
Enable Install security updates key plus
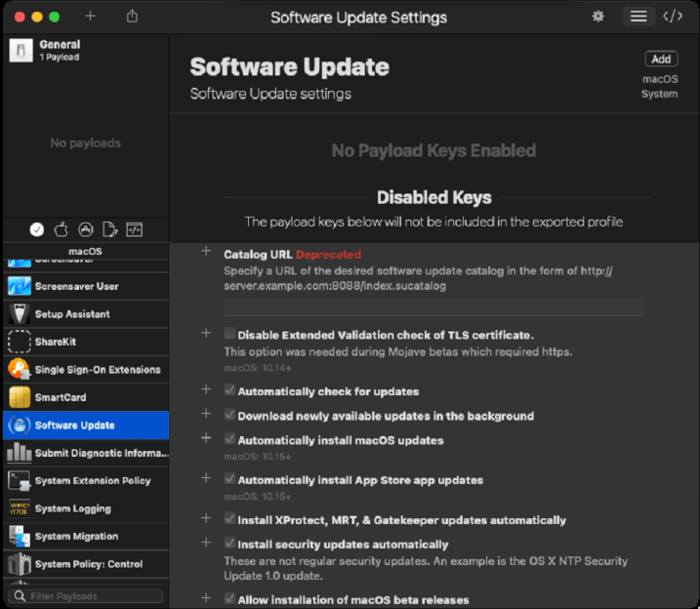point(206,543)
